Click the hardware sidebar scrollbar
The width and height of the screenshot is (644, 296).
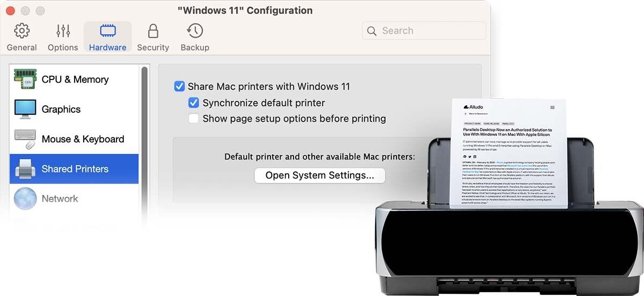pos(144,140)
